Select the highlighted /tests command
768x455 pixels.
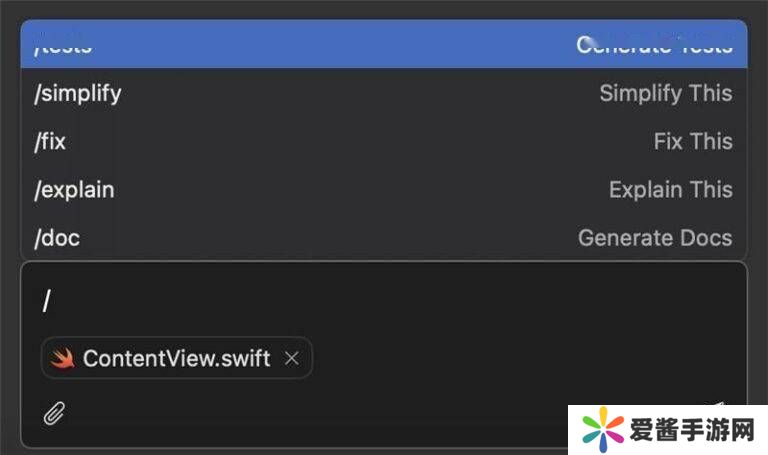click(63, 46)
